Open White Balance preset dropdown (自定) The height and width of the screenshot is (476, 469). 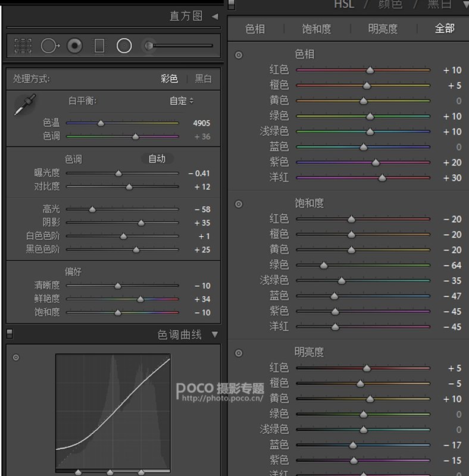(x=182, y=101)
